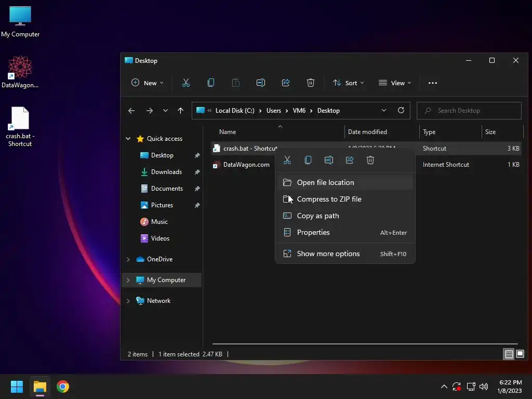532x399 pixels.
Task: Select Desktop in Quick access
Action: [x=162, y=155]
